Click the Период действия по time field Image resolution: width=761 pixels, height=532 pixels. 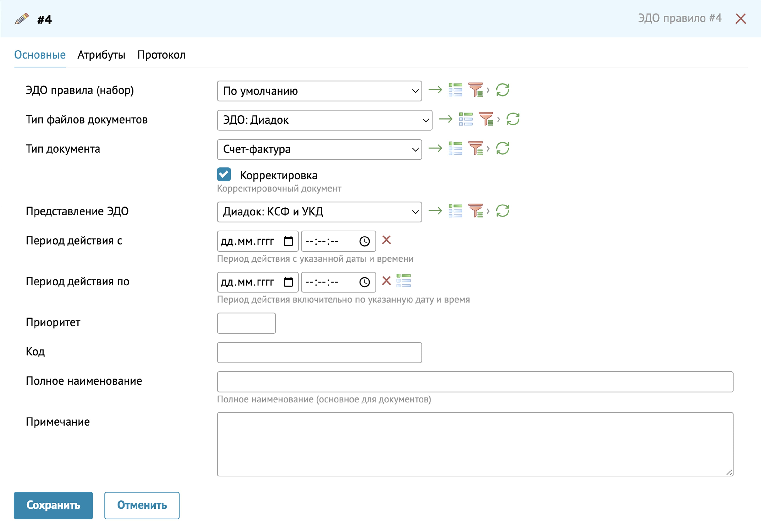tap(338, 282)
